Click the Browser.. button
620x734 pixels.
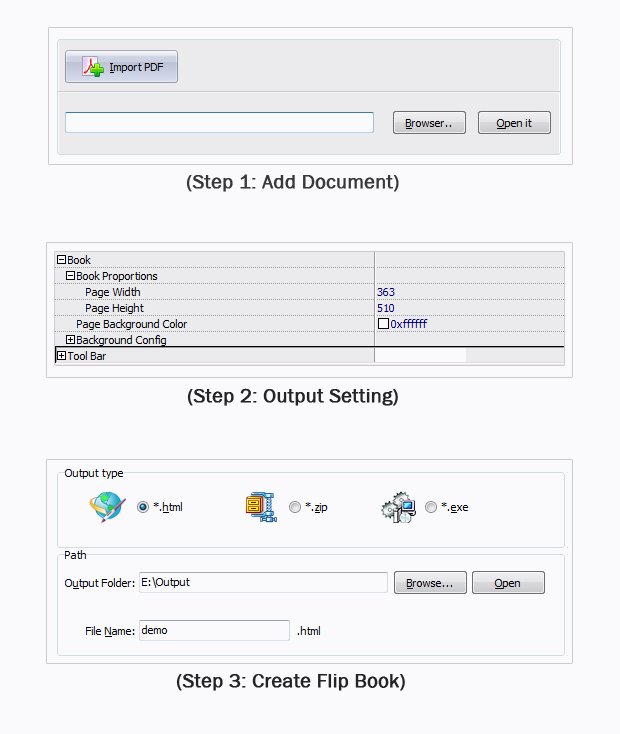pos(429,123)
